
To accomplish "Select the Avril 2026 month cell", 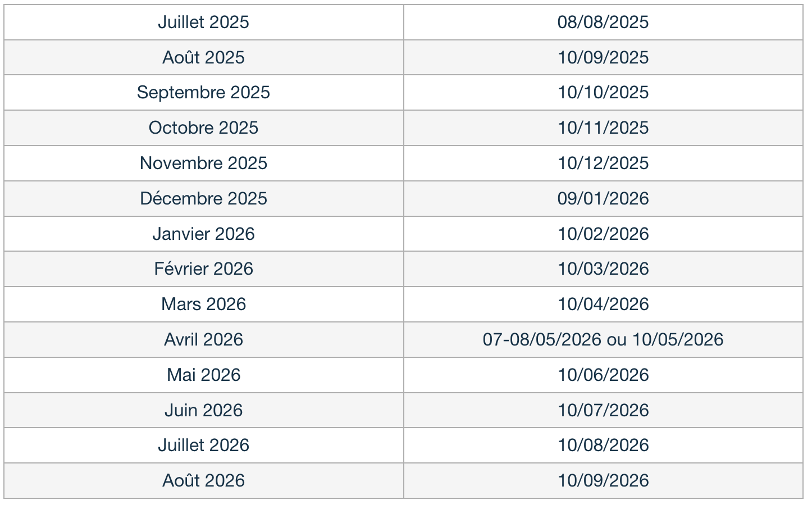I will [x=203, y=340].
